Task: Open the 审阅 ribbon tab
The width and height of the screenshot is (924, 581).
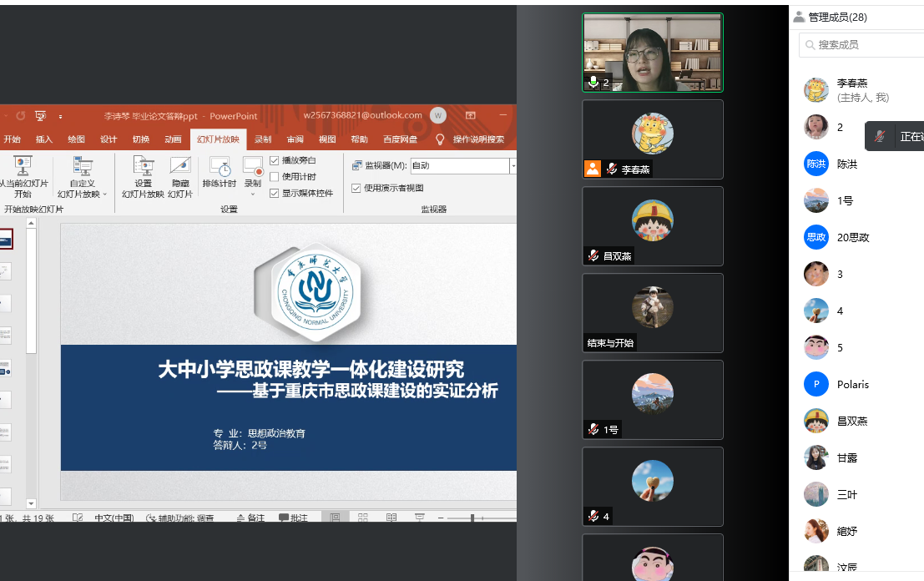Action: 295,139
